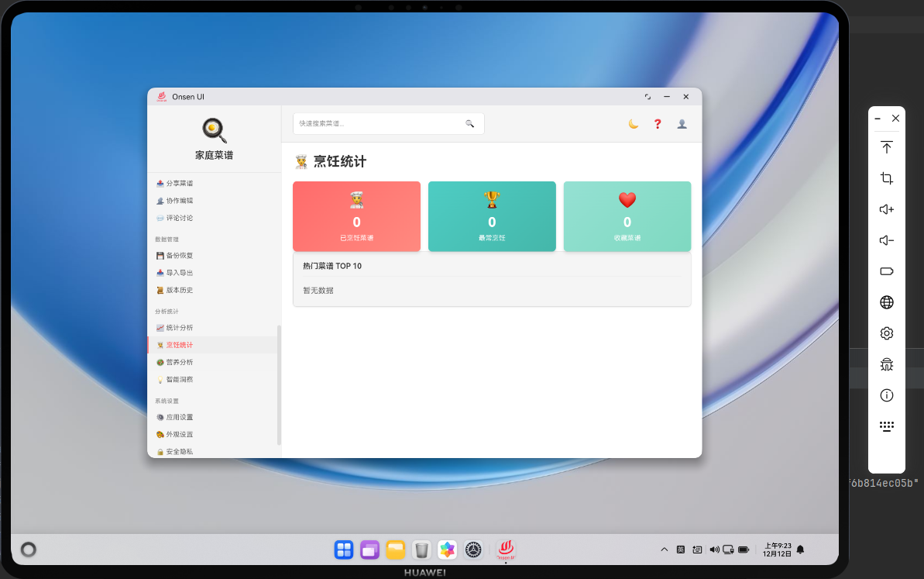Toggle dark mode with the moon icon
The width and height of the screenshot is (924, 579).
click(634, 124)
